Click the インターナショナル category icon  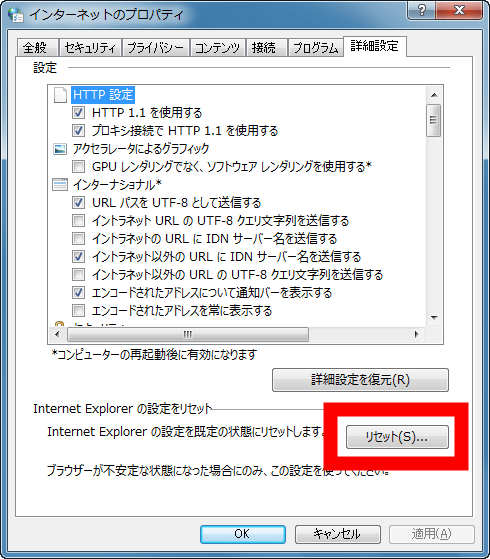pyautogui.click(x=60, y=185)
